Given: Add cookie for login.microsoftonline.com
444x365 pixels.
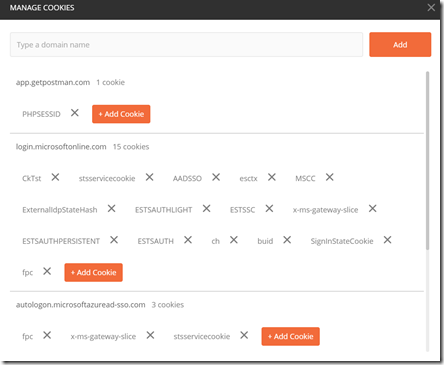Looking at the screenshot, I should [93, 272].
